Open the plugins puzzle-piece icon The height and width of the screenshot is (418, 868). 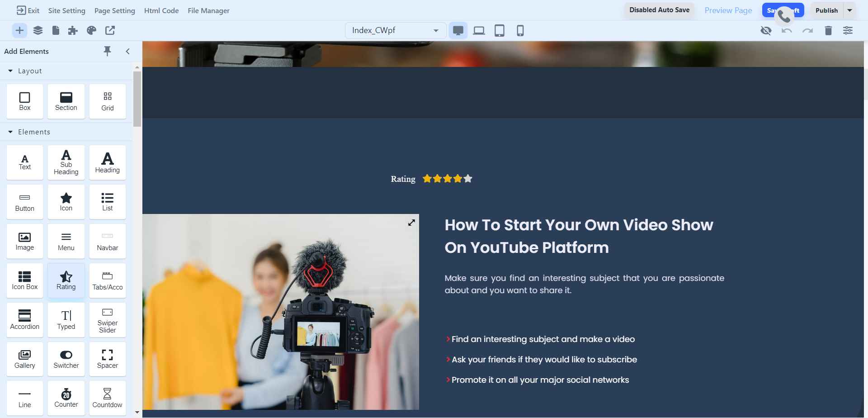tap(73, 30)
